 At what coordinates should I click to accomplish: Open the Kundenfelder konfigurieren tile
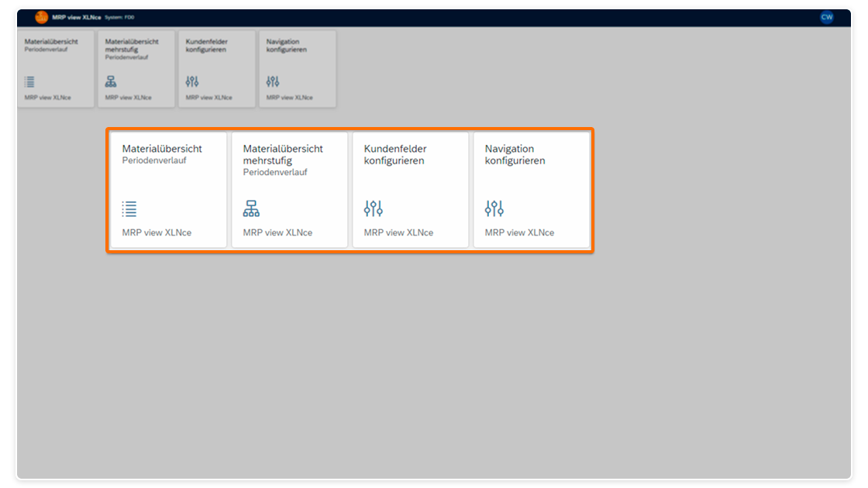click(x=410, y=189)
